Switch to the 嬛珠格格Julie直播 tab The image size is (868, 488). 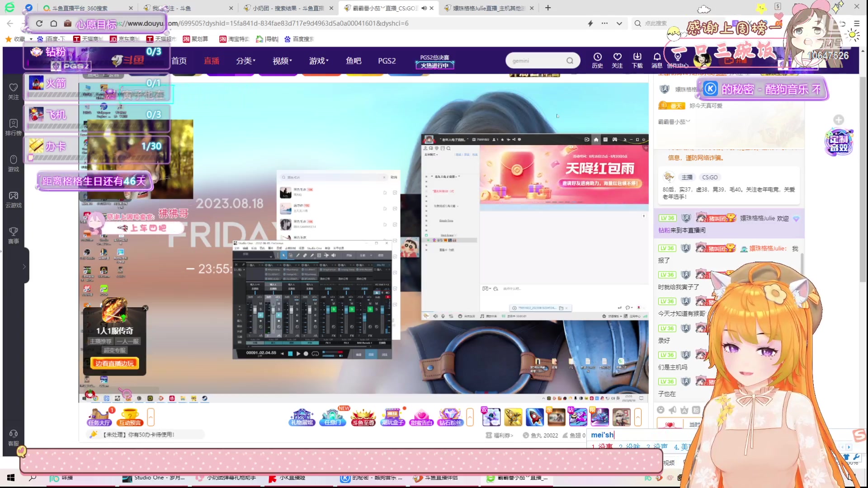click(488, 8)
